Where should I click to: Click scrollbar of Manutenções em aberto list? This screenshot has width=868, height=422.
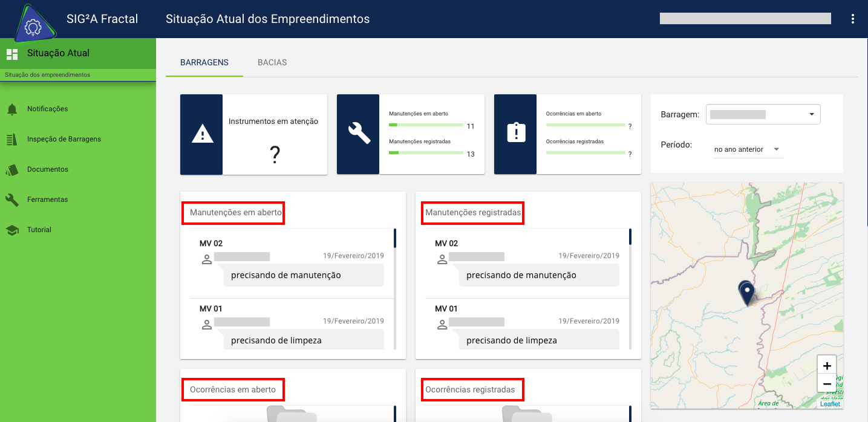point(395,289)
